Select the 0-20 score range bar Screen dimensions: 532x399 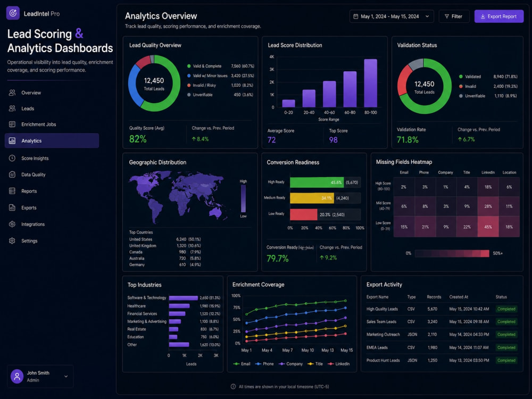pyautogui.click(x=288, y=104)
